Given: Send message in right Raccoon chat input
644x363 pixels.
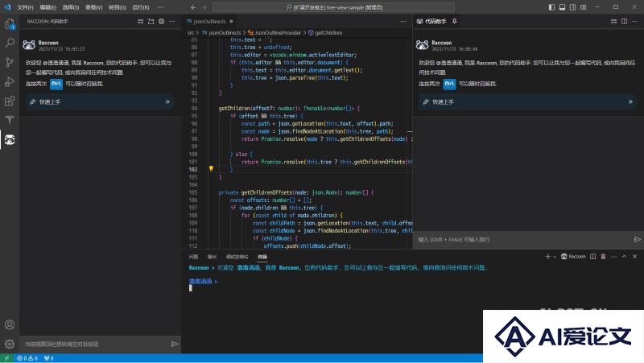Looking at the screenshot, I should pos(637,239).
